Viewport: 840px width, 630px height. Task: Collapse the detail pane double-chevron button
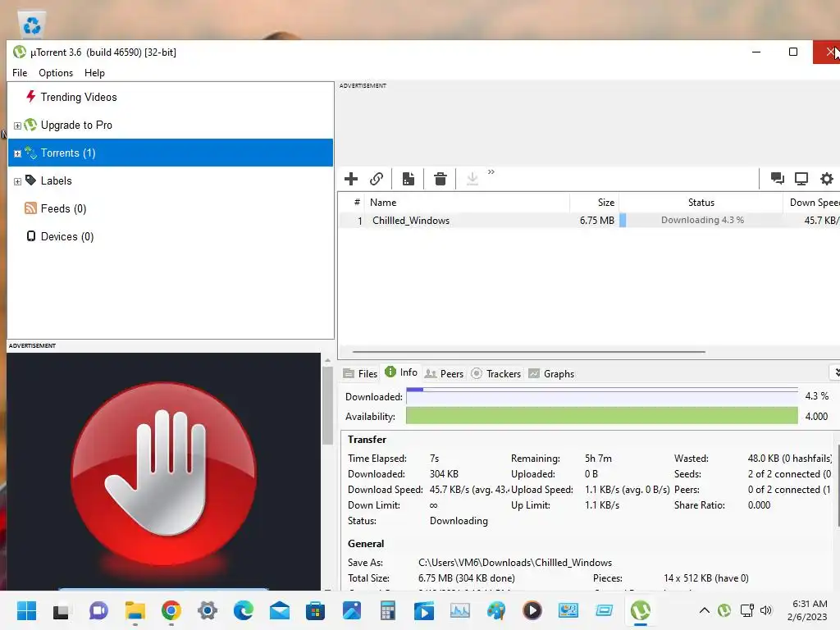point(836,372)
